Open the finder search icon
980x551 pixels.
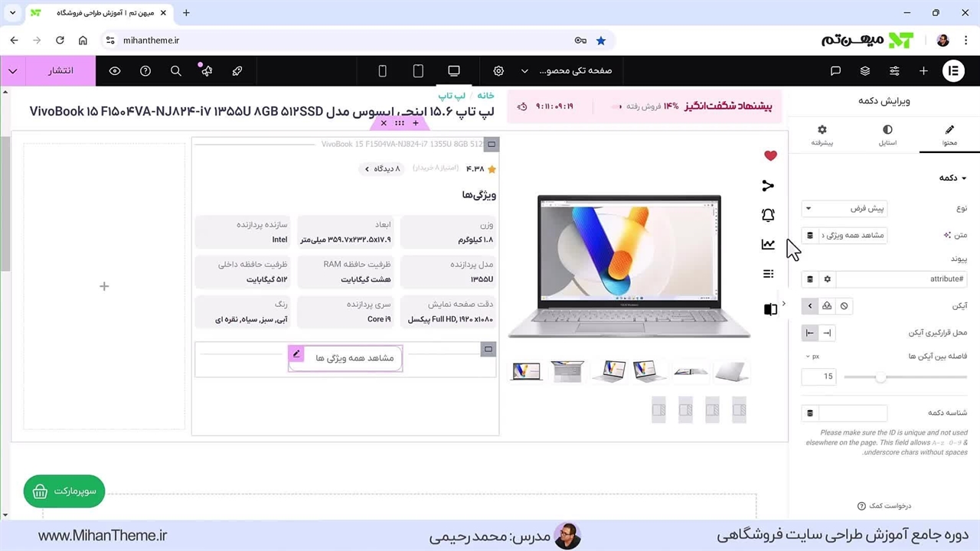coord(175,70)
